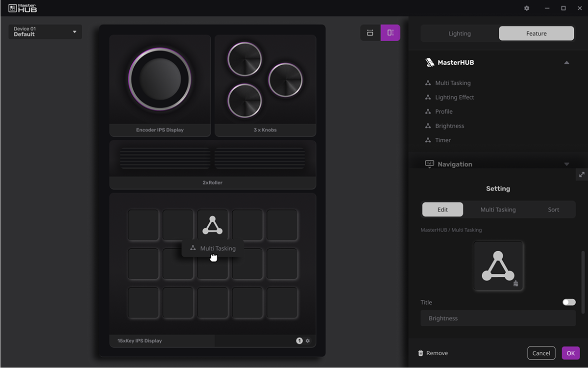This screenshot has width=588, height=368.
Task: Select Multi Tasking in feature list
Action: [453, 83]
